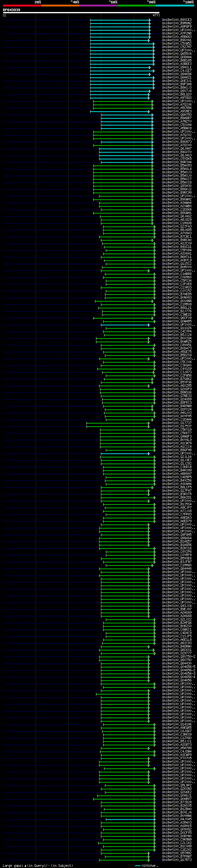Select the BP043939 query name
Image resolution: width=197 pixels, height=868 pixels.
(x=11, y=10)
